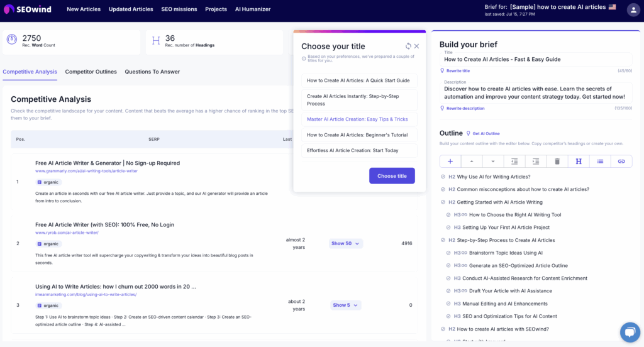Click the add heading plus icon
644x347 pixels.
tap(450, 162)
